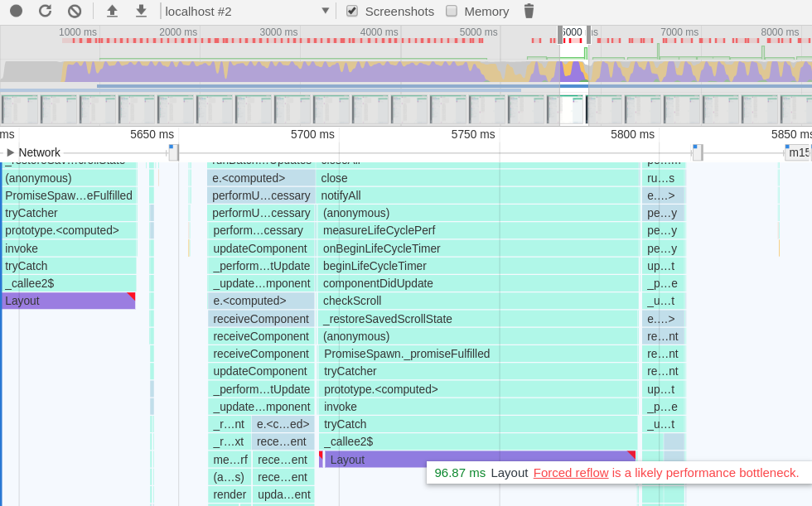
Task: Click the left overview selection handle
Action: 560,35
